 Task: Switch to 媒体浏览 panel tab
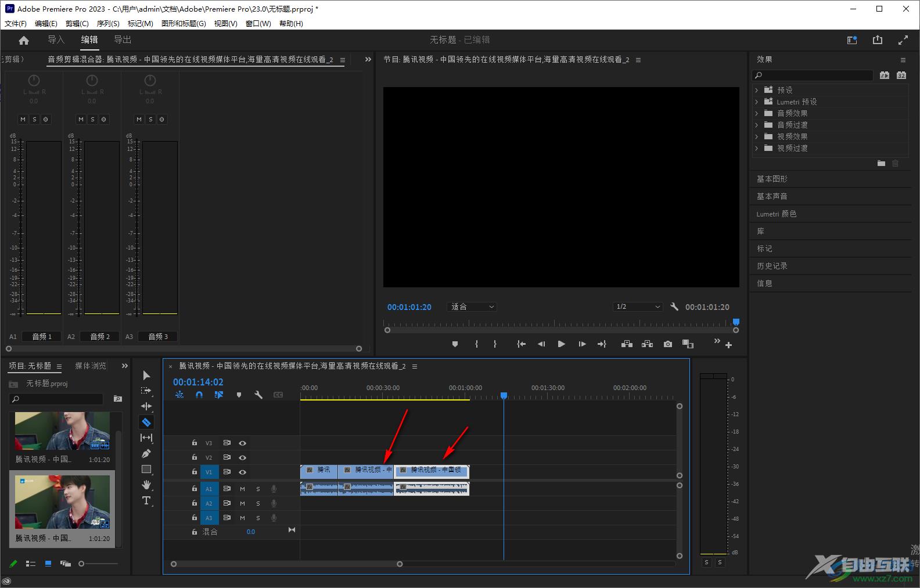[x=91, y=366]
